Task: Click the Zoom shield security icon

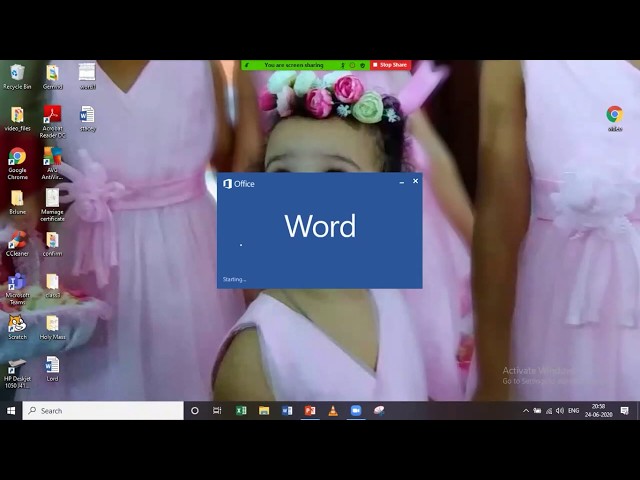Action: 362,65
